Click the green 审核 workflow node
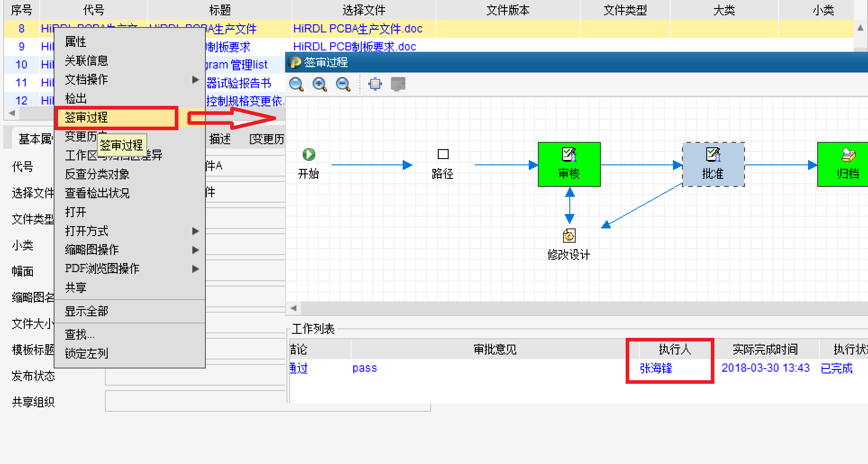Image resolution: width=868 pixels, height=464 pixels. (569, 164)
